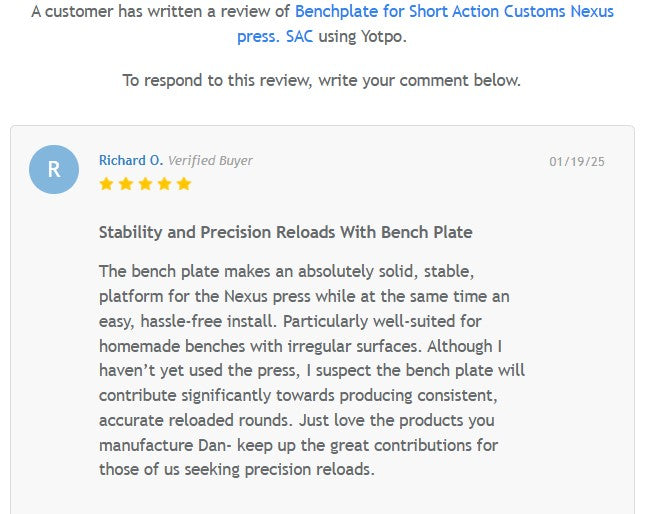Click the fifth rating star
This screenshot has height=514, width=646.
(183, 184)
